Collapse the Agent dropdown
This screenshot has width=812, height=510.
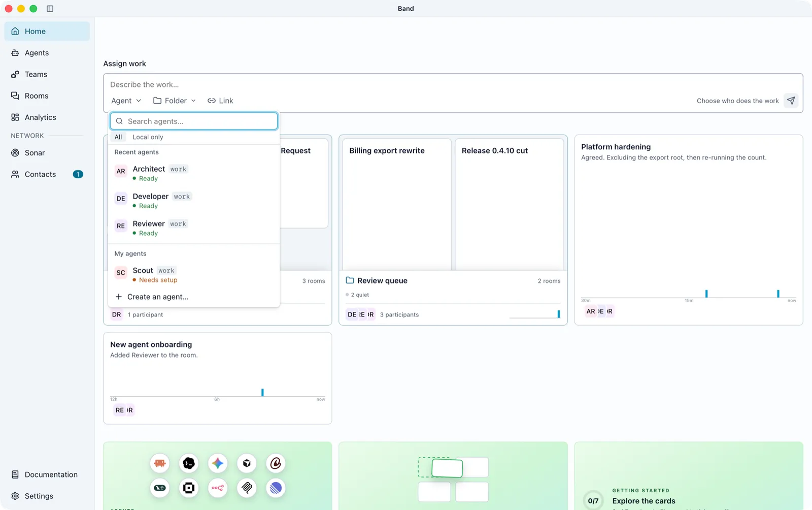pos(126,101)
